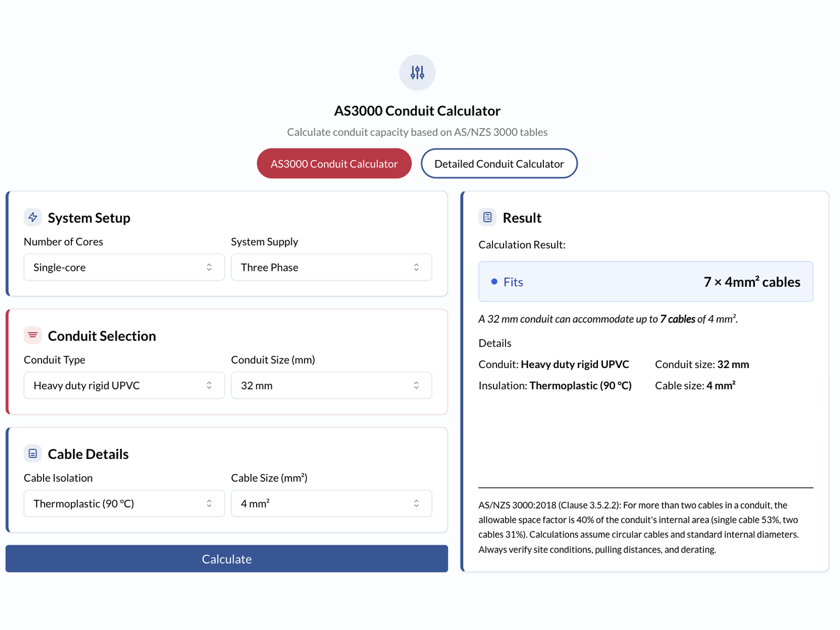Image resolution: width=840 pixels, height=630 pixels.
Task: Click the Cable Details section icon
Action: coord(33,454)
